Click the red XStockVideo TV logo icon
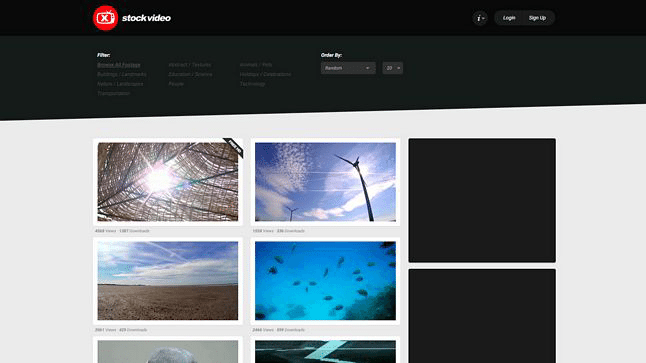The height and width of the screenshot is (363, 646). pyautogui.click(x=105, y=18)
